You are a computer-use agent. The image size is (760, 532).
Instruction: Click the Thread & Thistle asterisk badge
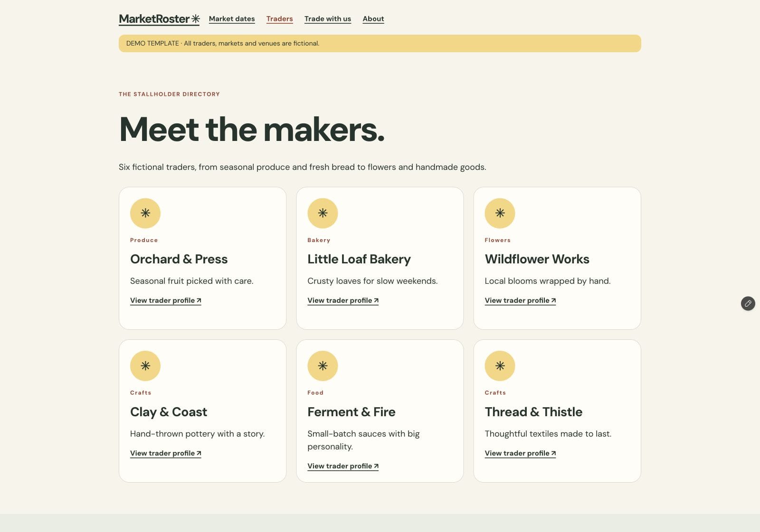[x=500, y=366]
